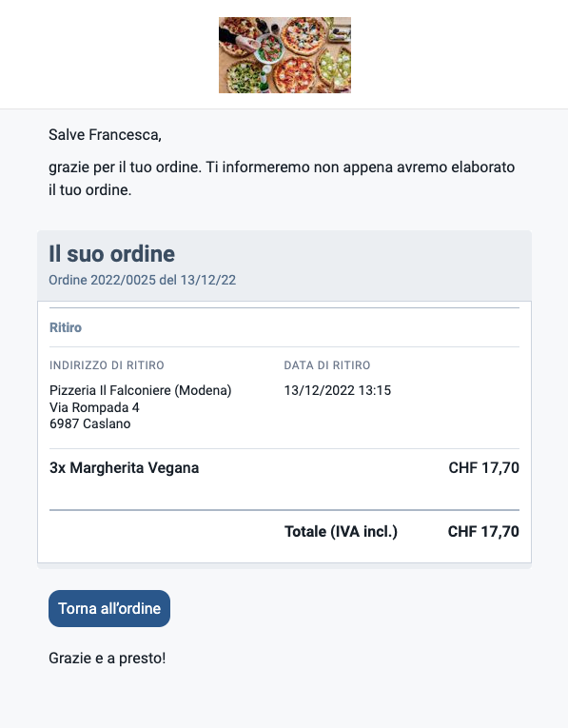Click the '6987 Caslano' postal line
The height and width of the screenshot is (728, 568).
(x=90, y=423)
